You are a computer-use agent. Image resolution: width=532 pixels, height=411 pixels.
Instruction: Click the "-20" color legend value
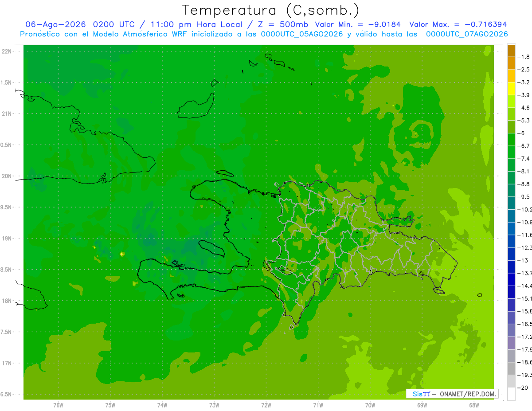[x=523, y=388]
